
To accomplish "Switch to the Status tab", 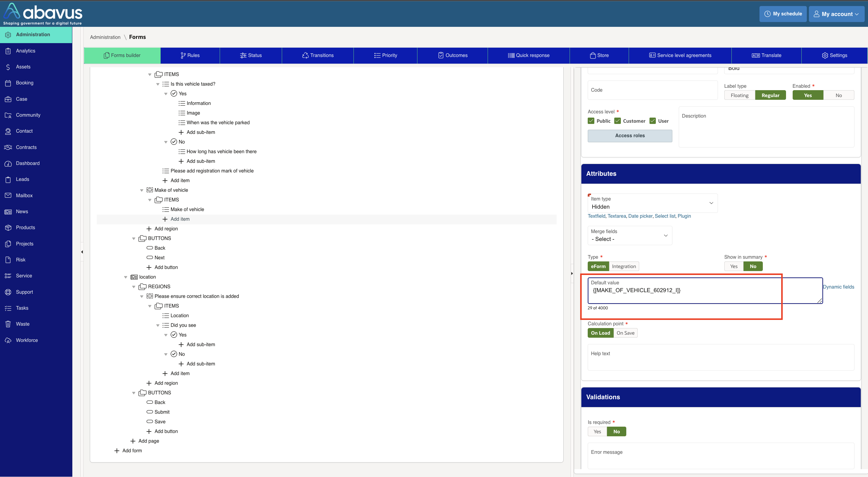I will tap(251, 55).
